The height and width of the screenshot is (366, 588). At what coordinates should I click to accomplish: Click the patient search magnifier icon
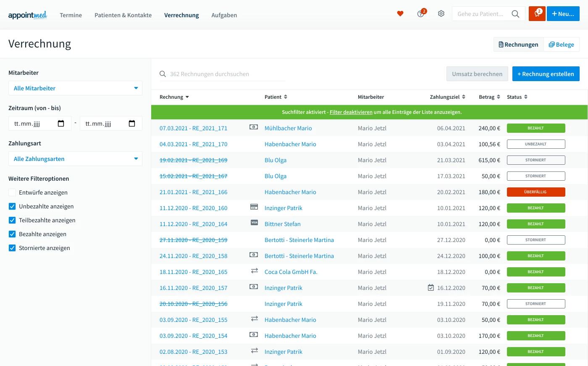pyautogui.click(x=515, y=14)
